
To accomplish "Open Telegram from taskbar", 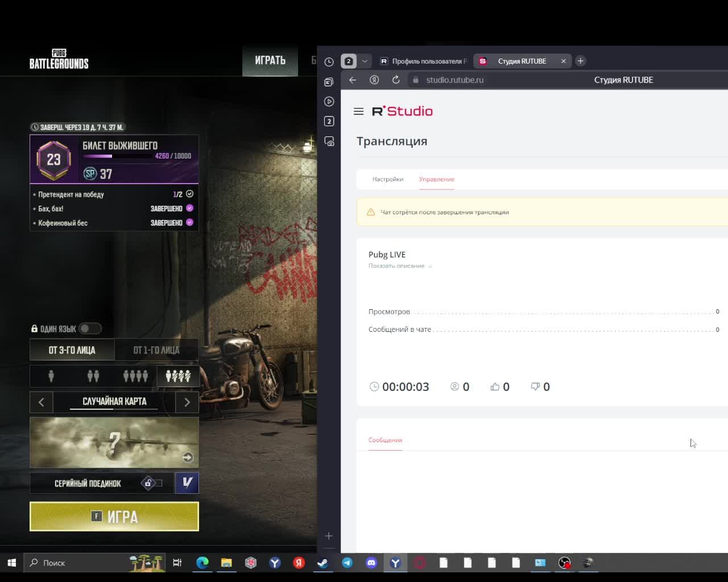I will pyautogui.click(x=347, y=563).
